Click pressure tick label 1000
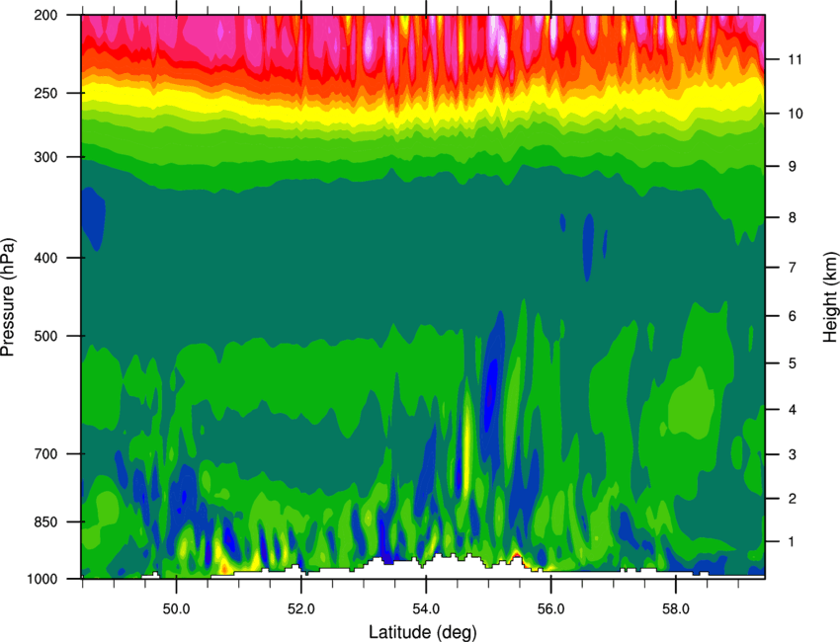The width and height of the screenshot is (840, 642). [x=42, y=579]
